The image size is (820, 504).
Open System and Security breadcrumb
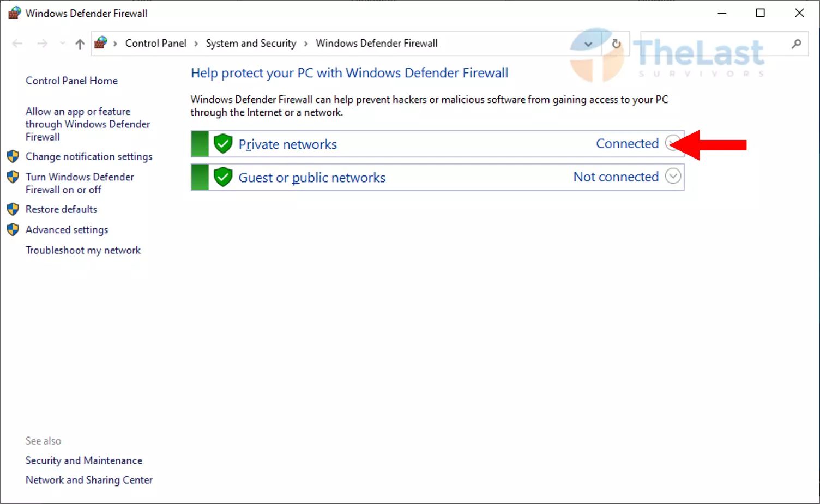[251, 44]
